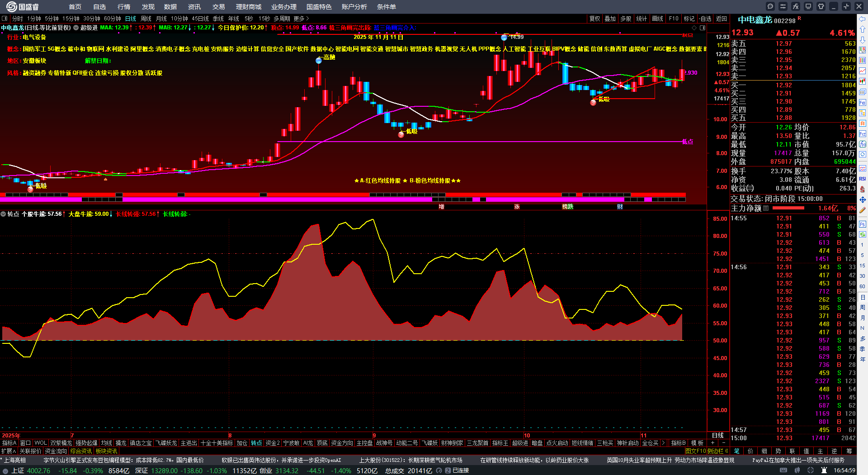Switch to the 60分钟 period tab
This screenshot has width=868, height=475.
113,19
